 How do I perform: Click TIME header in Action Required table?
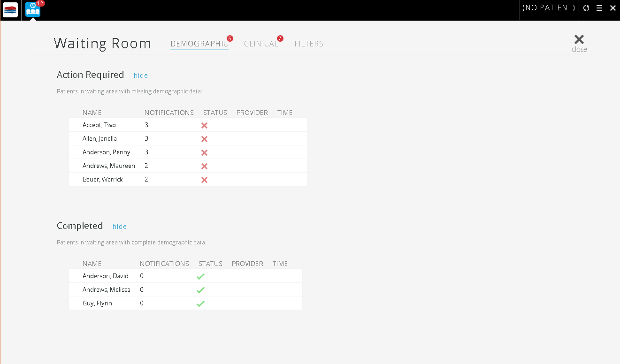(285, 113)
